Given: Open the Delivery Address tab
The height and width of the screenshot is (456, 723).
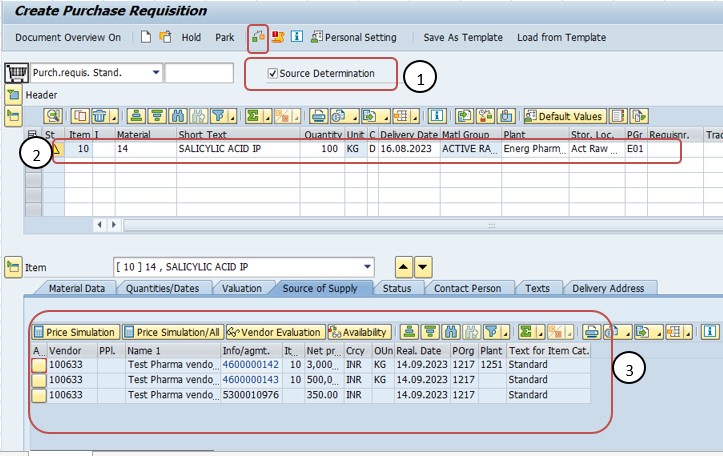Looking at the screenshot, I should tap(608, 288).
